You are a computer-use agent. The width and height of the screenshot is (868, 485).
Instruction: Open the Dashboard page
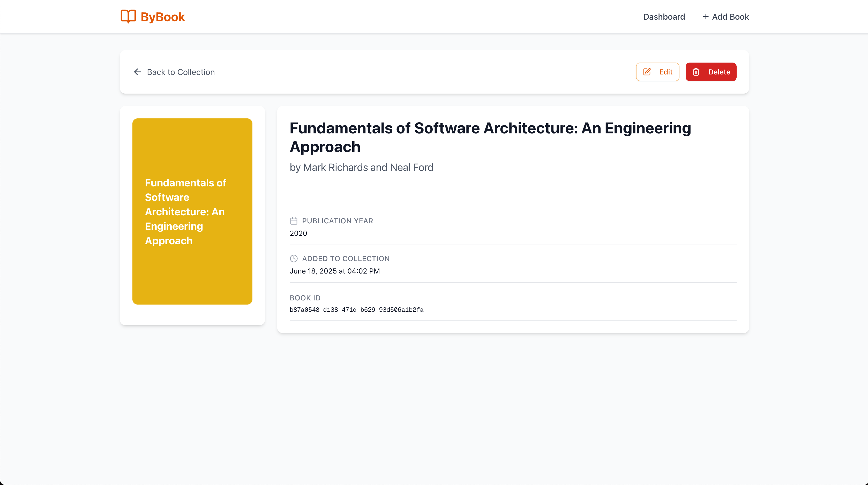(664, 17)
